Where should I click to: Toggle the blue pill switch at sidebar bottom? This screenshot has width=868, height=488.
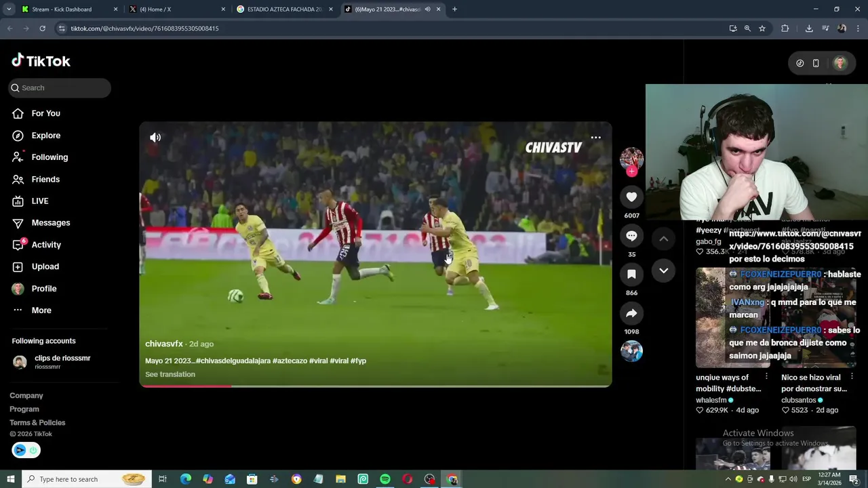pos(26,450)
